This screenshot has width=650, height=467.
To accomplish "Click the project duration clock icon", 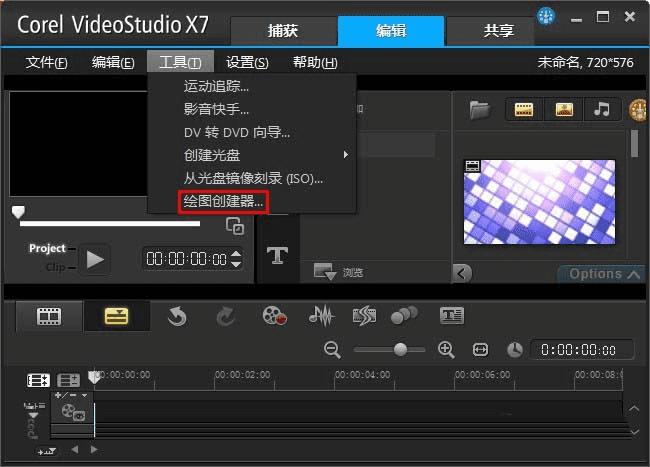I will click(514, 350).
